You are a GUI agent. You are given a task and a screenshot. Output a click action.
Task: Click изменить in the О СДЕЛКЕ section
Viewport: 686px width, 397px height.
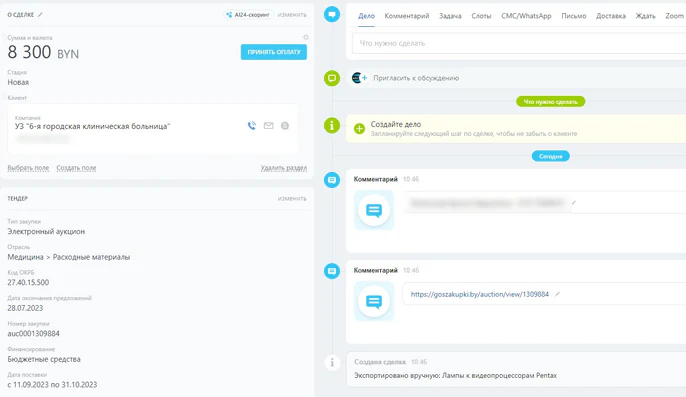(292, 15)
